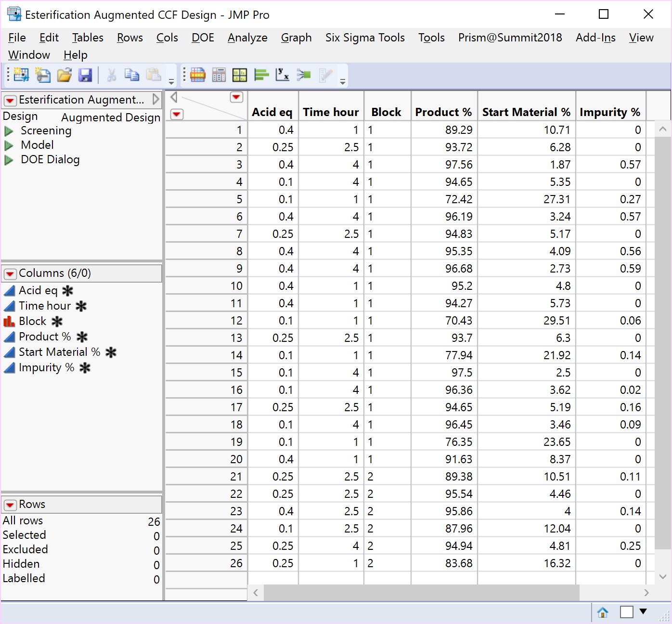Click the Open file folder icon
Screen dimensions: 672x624
tap(64, 75)
